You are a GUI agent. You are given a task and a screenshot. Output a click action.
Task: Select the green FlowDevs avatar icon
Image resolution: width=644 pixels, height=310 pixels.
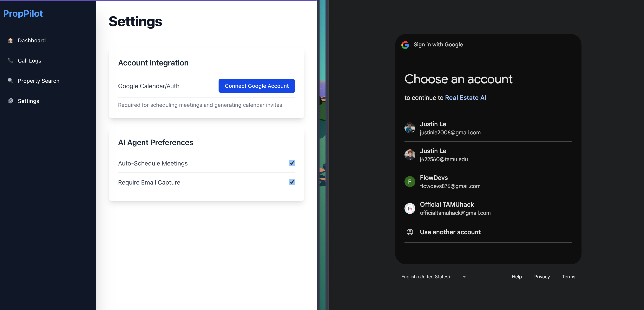coord(410,182)
